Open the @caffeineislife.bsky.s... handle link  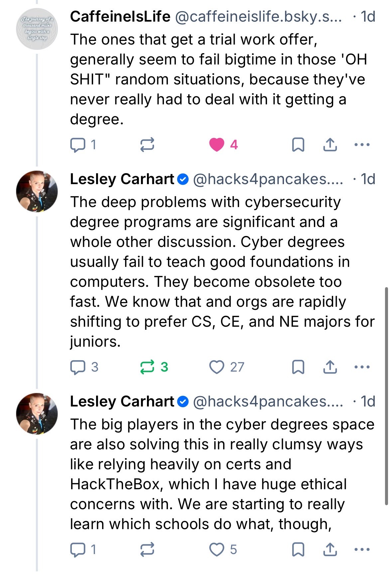[x=258, y=17]
